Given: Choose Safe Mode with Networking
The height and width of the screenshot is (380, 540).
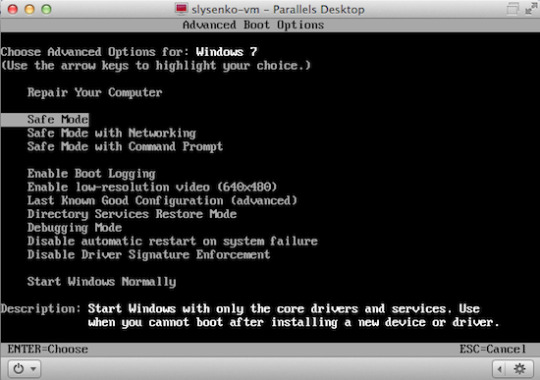Looking at the screenshot, I should [112, 133].
